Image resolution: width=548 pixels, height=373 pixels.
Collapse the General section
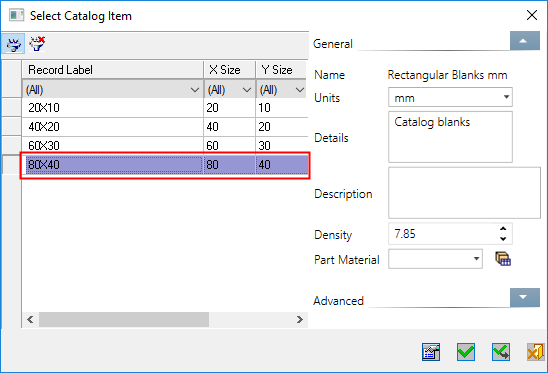[x=525, y=41]
